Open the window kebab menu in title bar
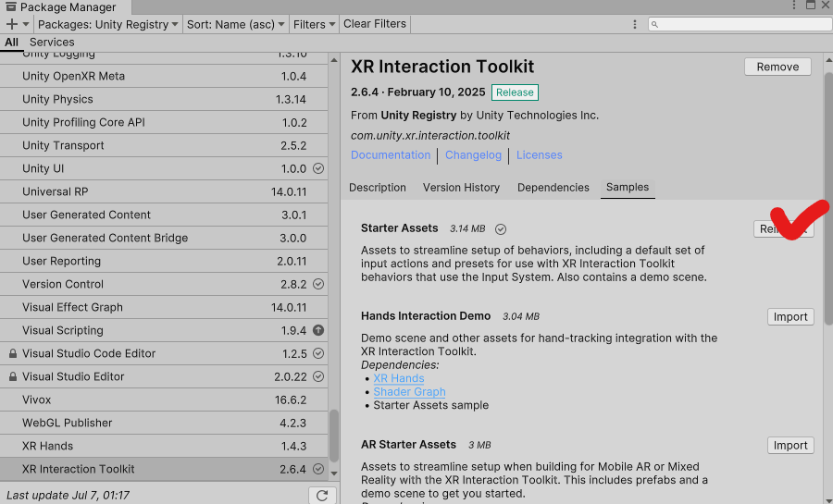Viewport: 833px width, 504px height. tap(794, 6)
